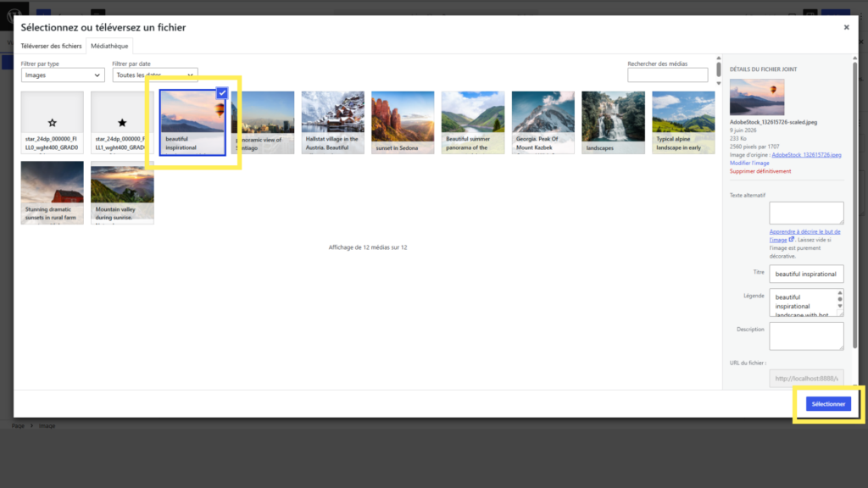Viewport: 868px width, 488px height.
Task: Click the Légende scrollbar up arrow
Action: pyautogui.click(x=840, y=292)
